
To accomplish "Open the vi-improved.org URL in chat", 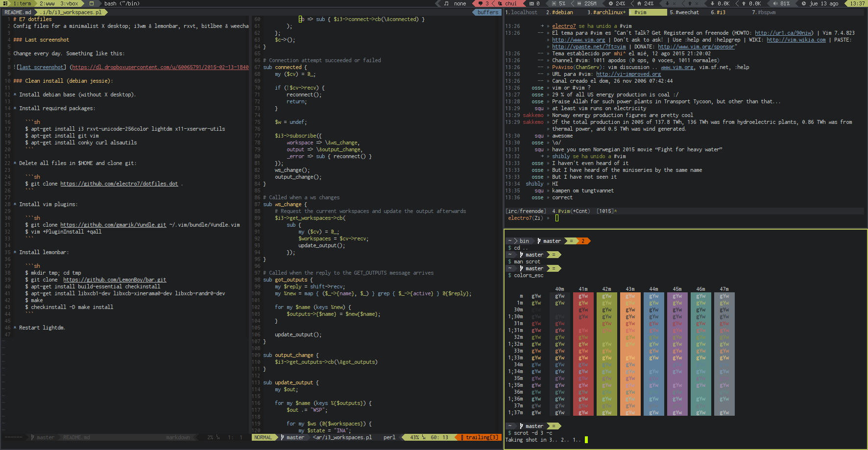I will click(x=628, y=74).
